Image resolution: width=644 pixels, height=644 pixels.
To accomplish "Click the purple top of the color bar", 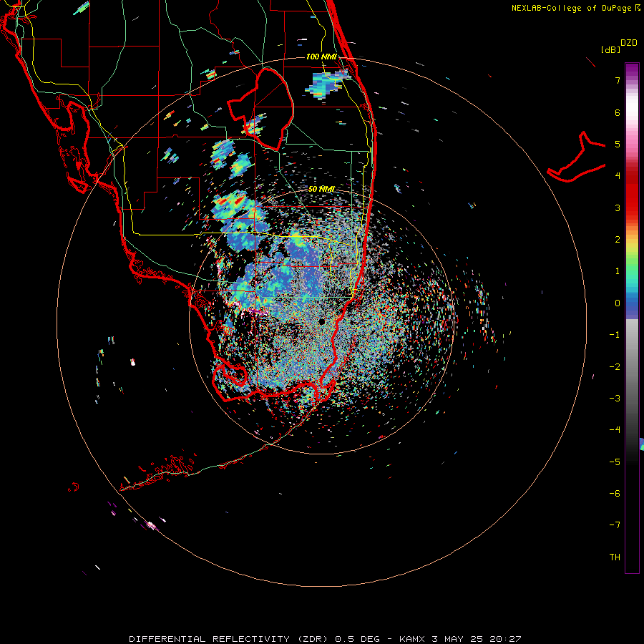I will (x=632, y=70).
